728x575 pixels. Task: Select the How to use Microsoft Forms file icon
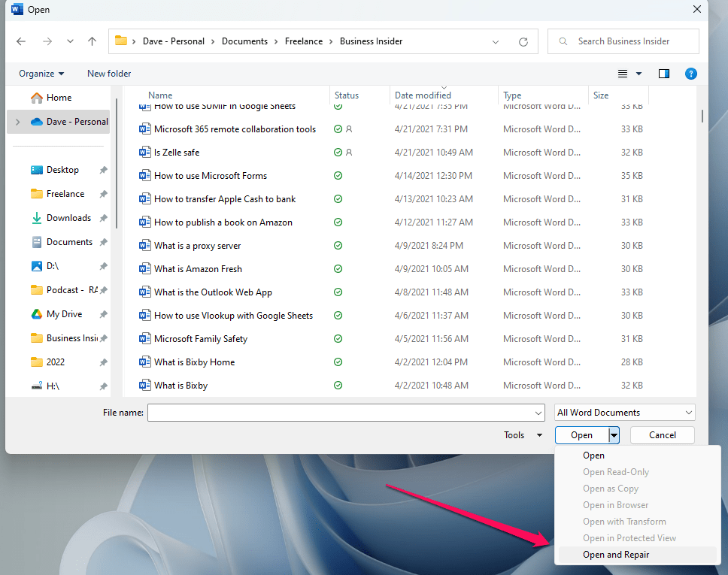pyautogui.click(x=145, y=176)
